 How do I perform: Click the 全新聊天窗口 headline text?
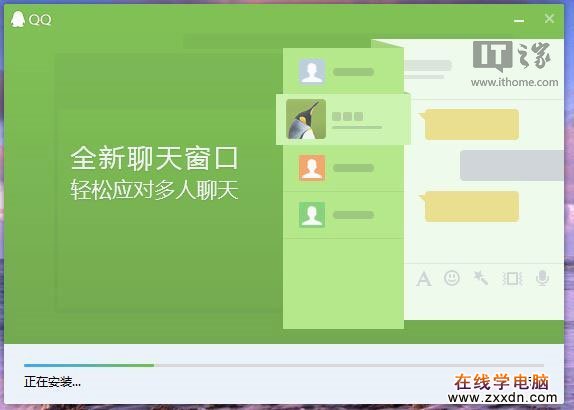pyautogui.click(x=154, y=158)
